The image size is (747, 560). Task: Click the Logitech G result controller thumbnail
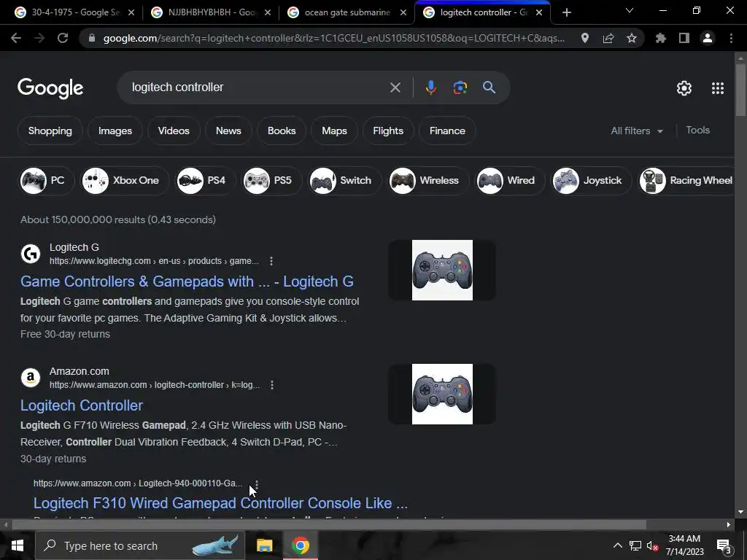click(442, 270)
